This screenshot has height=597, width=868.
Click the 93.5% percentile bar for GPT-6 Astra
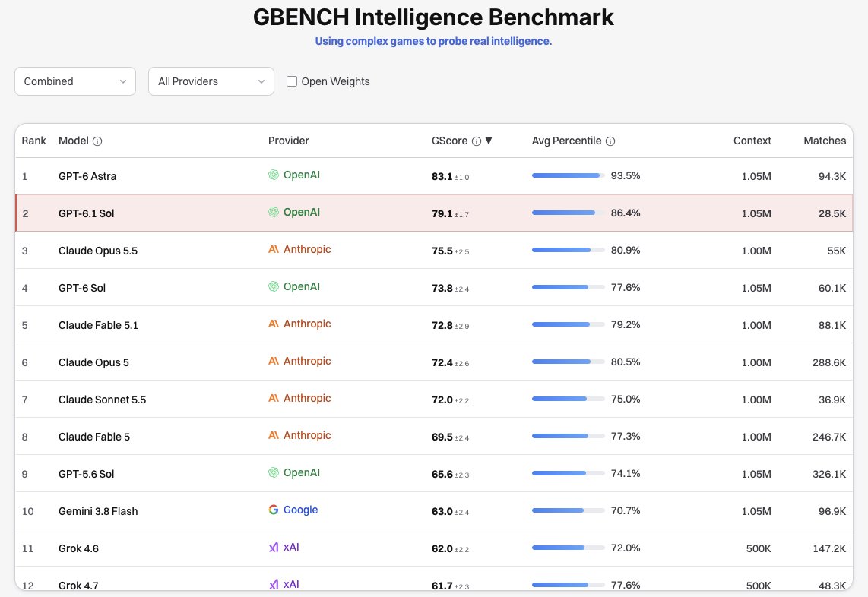click(x=568, y=175)
